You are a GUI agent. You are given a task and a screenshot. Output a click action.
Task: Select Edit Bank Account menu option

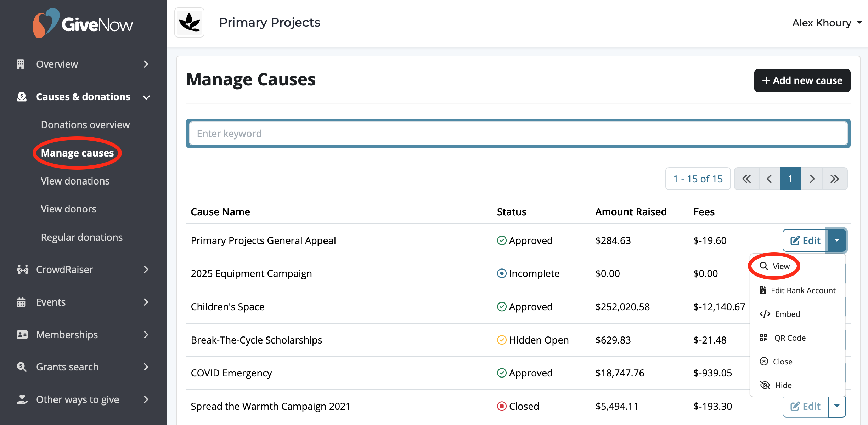(797, 290)
